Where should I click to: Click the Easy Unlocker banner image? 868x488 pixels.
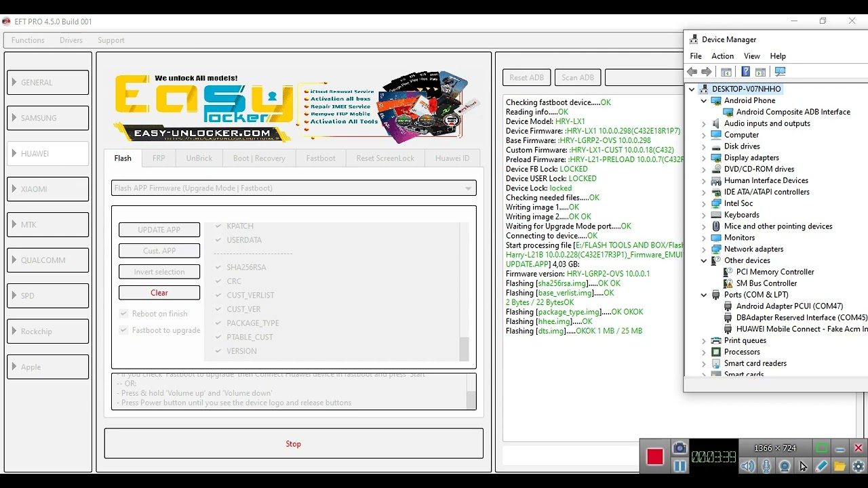[x=295, y=107]
